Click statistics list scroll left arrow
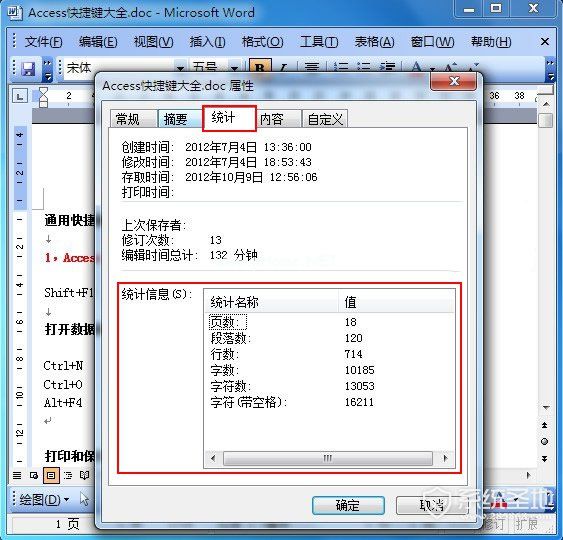 [x=213, y=458]
